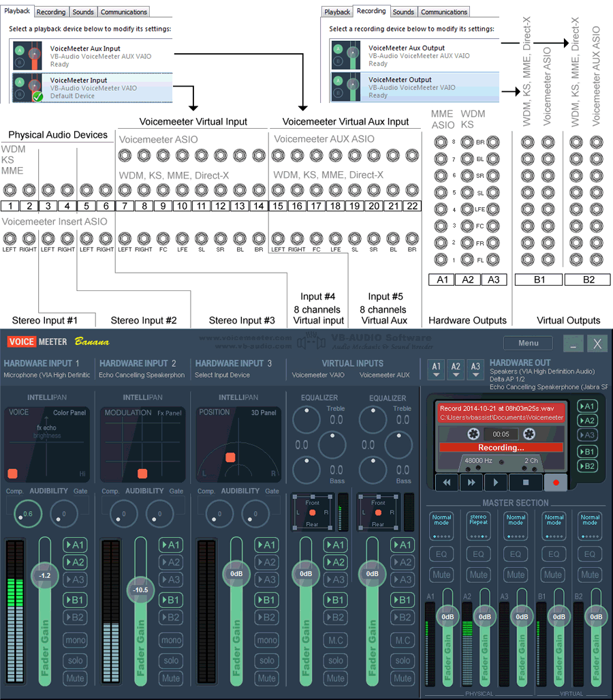Open Sounds tab in the playback window
The image size is (613, 700).
click(83, 12)
